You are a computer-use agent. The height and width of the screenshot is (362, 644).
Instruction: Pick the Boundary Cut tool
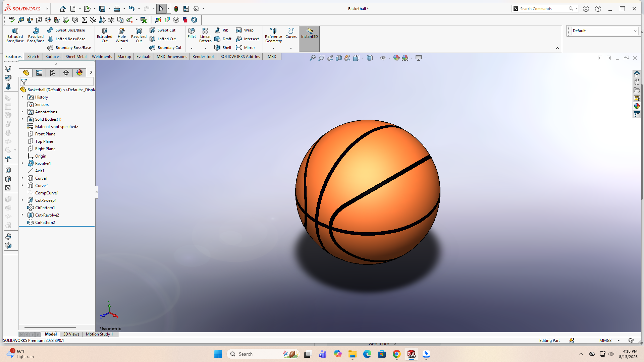click(x=165, y=48)
